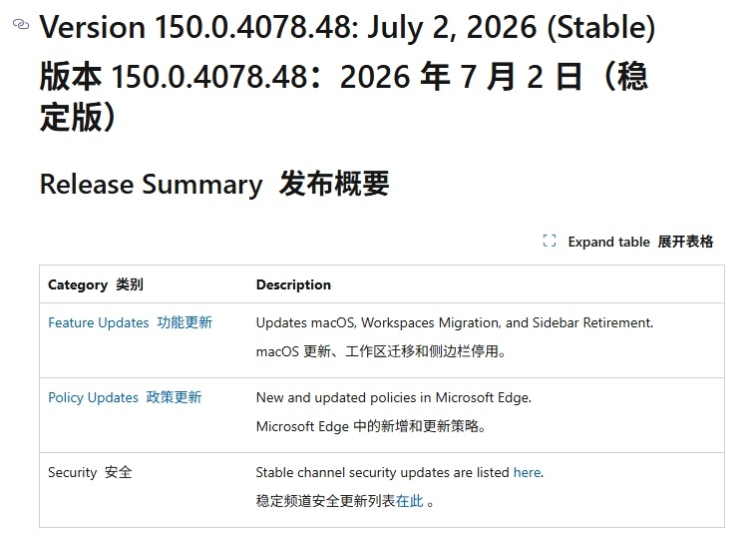Click the expand table brackets icon
This screenshot has width=756, height=536.
[x=550, y=241]
